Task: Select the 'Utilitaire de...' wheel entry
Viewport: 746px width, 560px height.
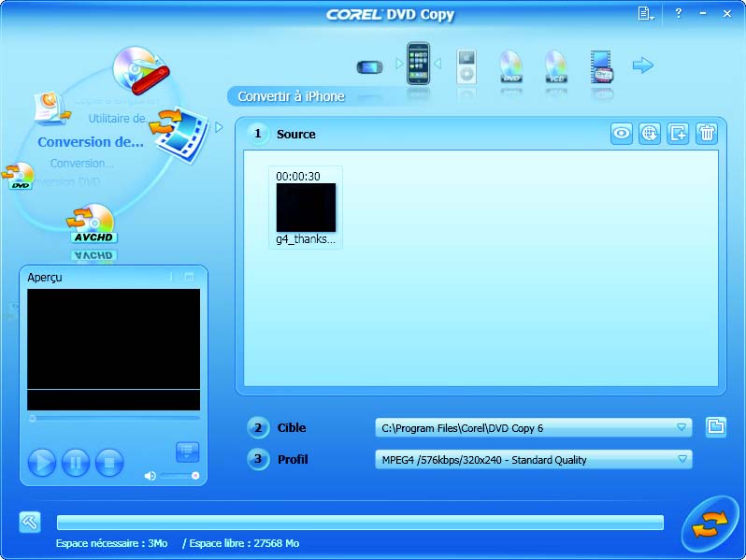Action: [x=120, y=119]
